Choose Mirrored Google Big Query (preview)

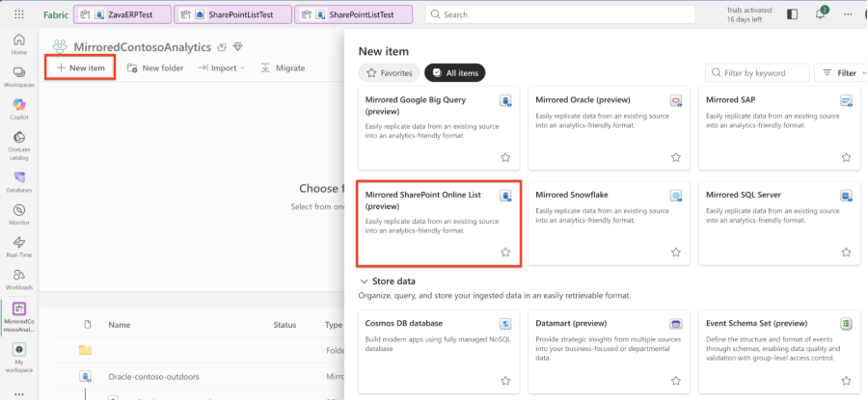coord(439,128)
